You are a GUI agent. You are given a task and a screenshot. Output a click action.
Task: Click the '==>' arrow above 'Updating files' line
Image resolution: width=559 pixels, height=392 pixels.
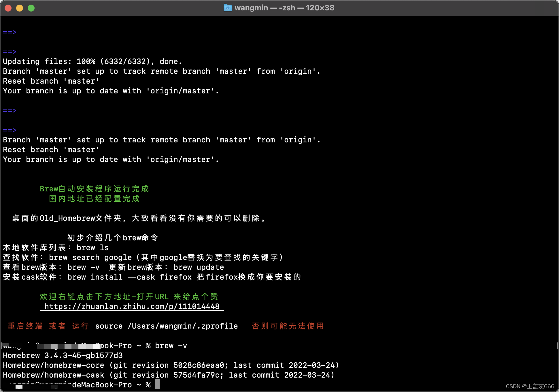point(10,52)
